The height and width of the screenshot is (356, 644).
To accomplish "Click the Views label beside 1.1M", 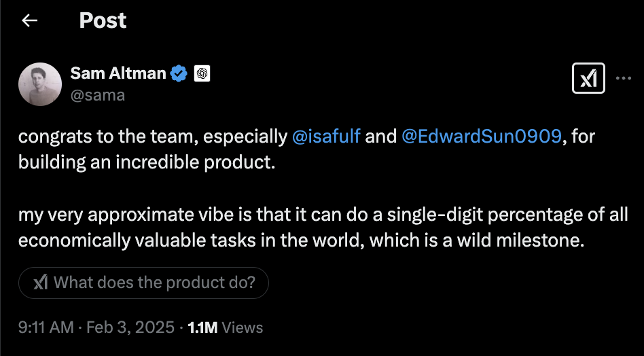I will 243,327.
